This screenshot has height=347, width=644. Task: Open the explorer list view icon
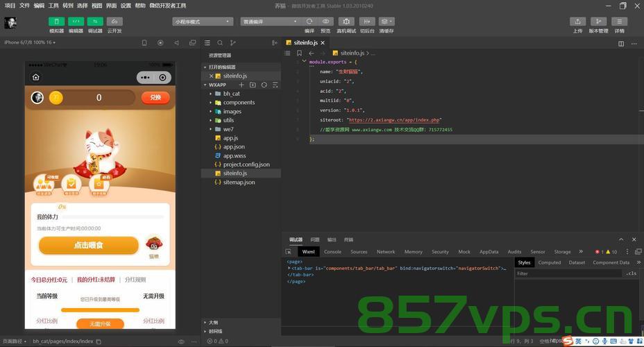(207, 43)
